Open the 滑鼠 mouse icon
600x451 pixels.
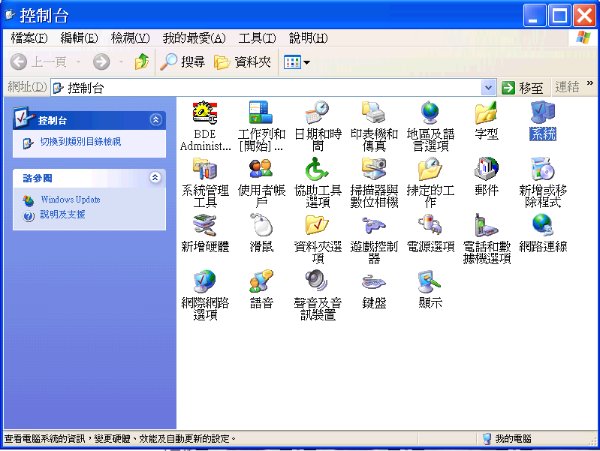pyautogui.click(x=261, y=226)
